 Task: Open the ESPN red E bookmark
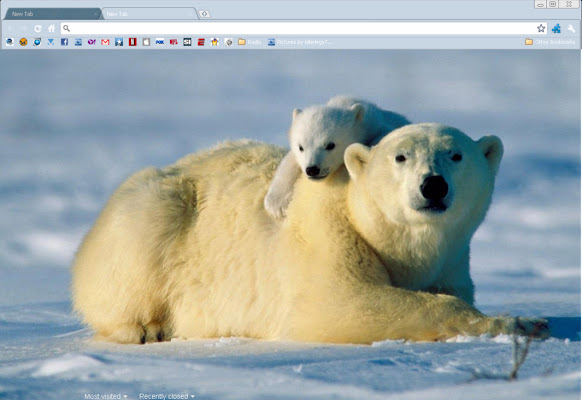[x=201, y=42]
